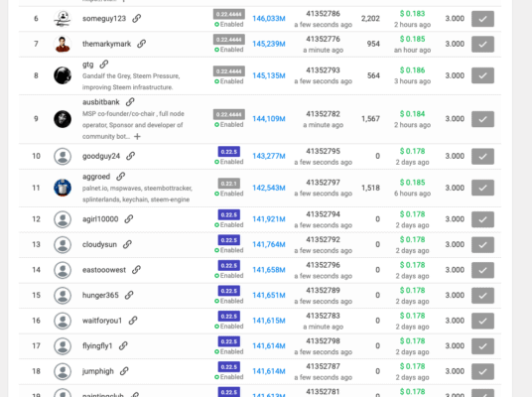The height and width of the screenshot is (397, 532).
Task: Click hunger365's default avatar icon
Action: tap(63, 295)
